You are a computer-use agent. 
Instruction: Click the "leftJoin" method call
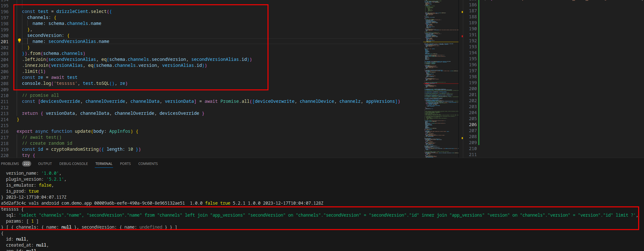[35, 59]
